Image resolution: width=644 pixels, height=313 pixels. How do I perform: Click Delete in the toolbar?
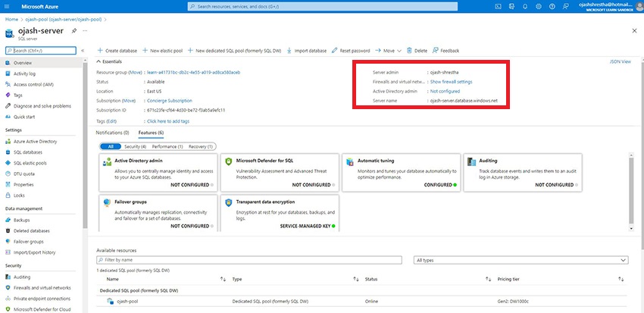(x=417, y=51)
